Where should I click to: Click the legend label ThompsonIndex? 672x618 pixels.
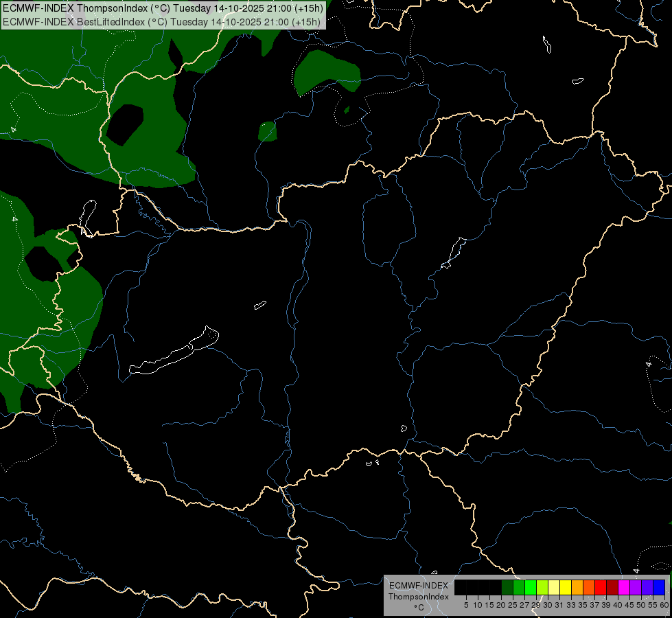point(419,597)
